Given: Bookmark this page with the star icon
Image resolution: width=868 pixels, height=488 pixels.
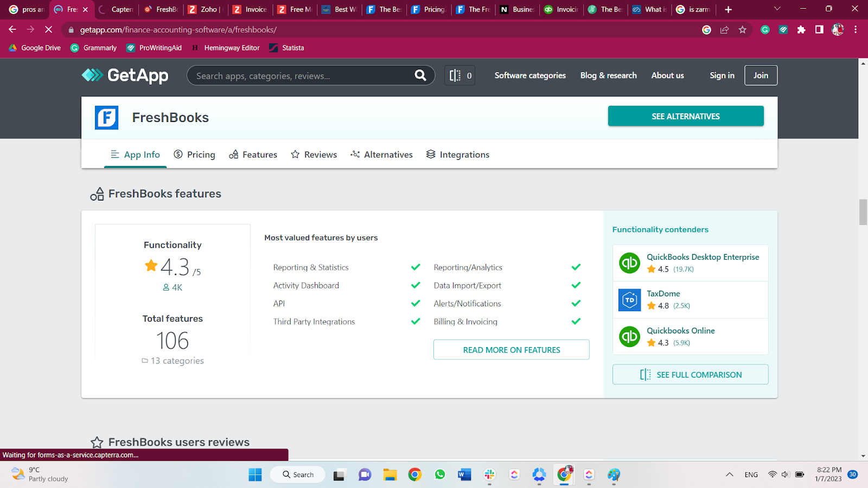Looking at the screenshot, I should click(x=743, y=30).
